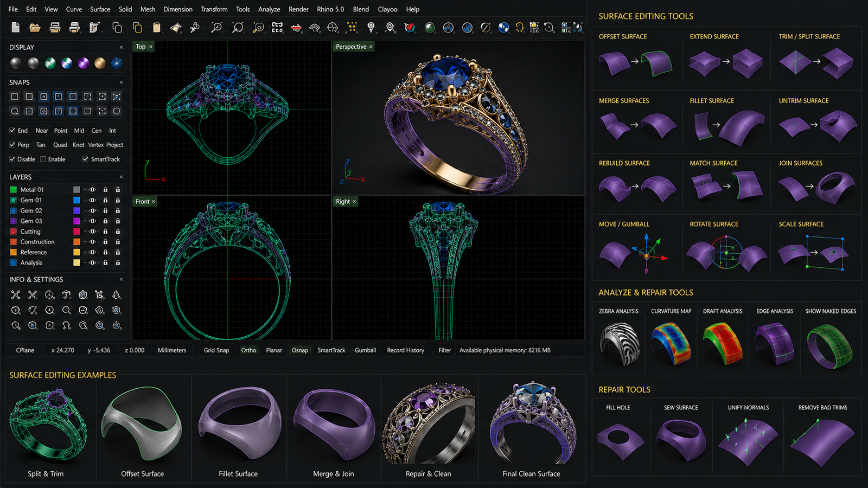Check the Enable checkbox

pyautogui.click(x=43, y=159)
